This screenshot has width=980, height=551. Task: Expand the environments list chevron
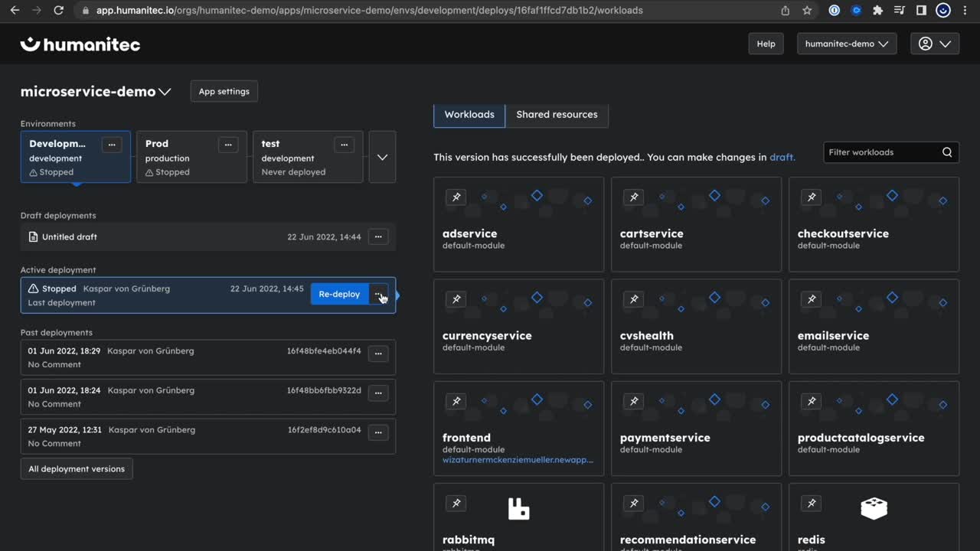pos(381,156)
